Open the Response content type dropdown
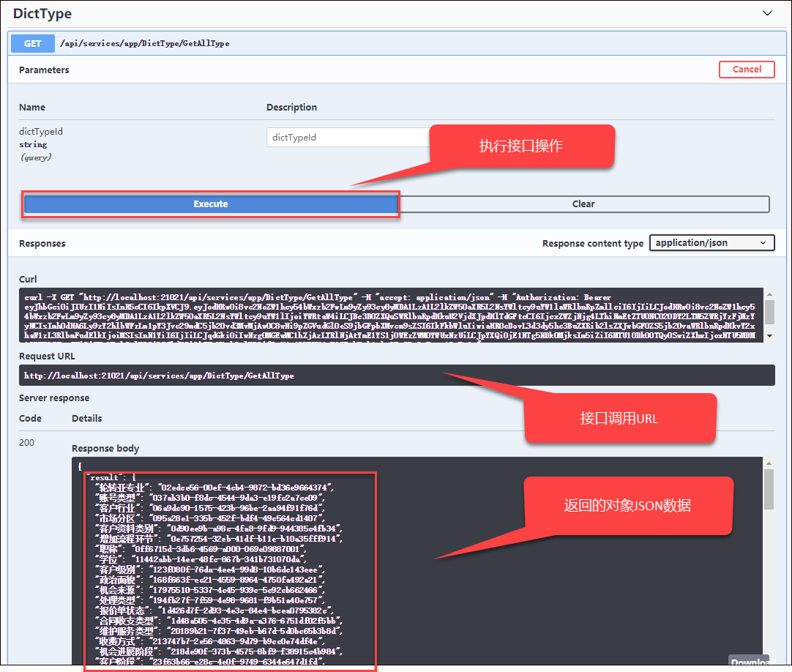This screenshot has height=672, width=792. [711, 243]
